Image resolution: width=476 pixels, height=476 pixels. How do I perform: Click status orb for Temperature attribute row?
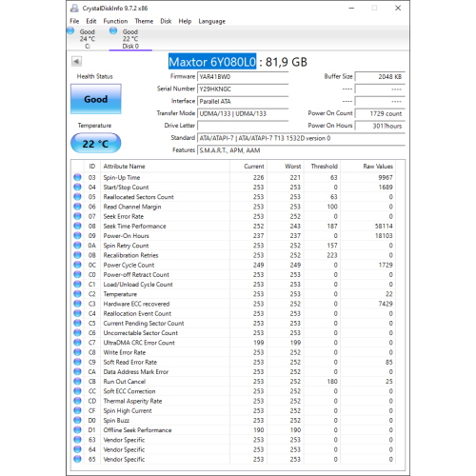(x=77, y=294)
